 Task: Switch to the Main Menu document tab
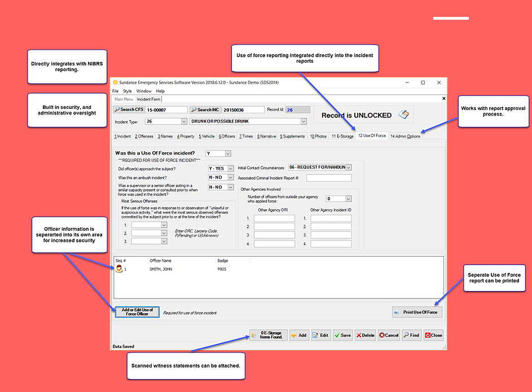(x=124, y=99)
